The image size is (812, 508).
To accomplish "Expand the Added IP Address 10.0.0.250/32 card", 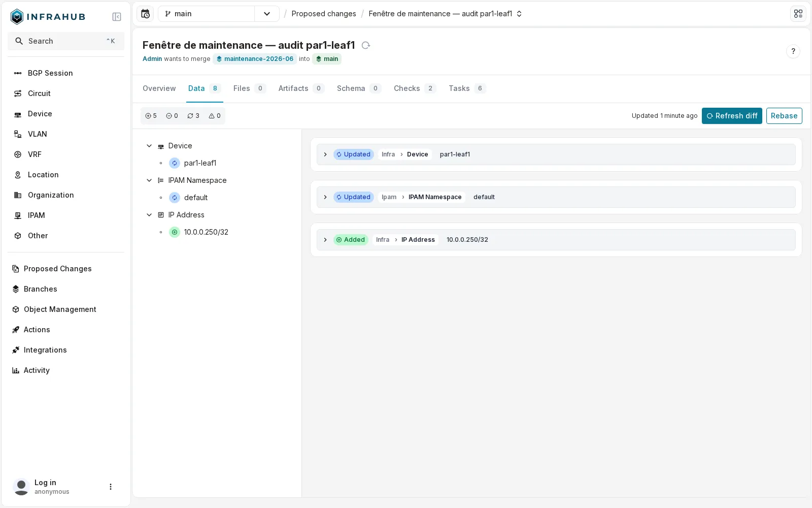I will click(x=325, y=240).
